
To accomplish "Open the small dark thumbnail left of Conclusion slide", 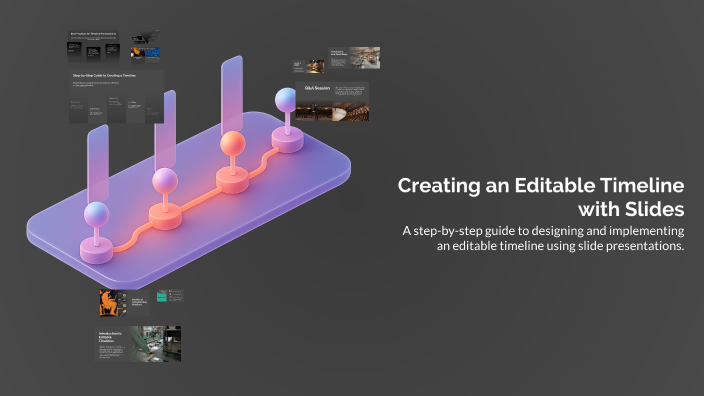I will click(x=308, y=66).
